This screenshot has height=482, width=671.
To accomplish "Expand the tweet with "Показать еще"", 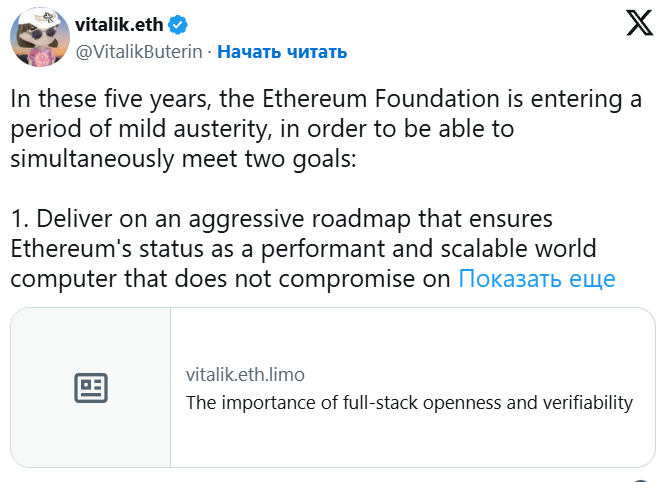I will coord(536,279).
